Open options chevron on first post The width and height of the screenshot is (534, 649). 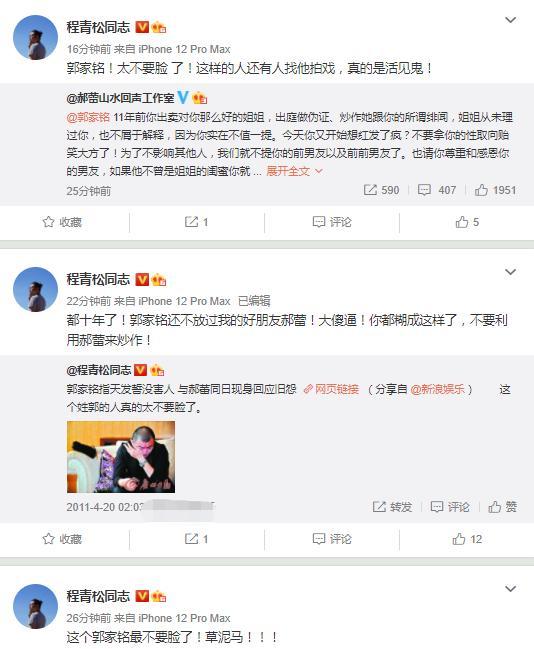click(510, 20)
